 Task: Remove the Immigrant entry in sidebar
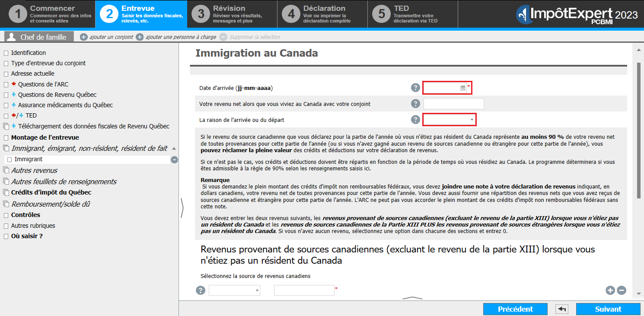(x=174, y=160)
